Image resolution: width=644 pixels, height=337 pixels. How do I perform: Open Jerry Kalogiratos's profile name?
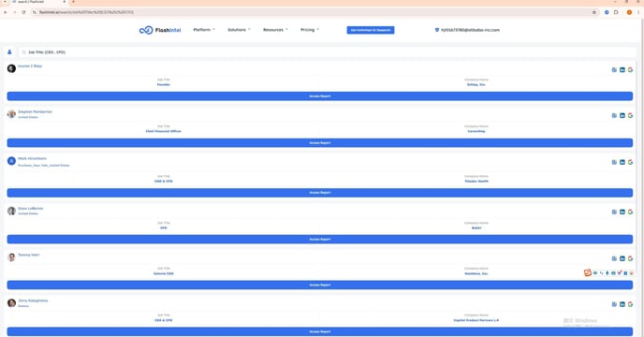(x=33, y=300)
